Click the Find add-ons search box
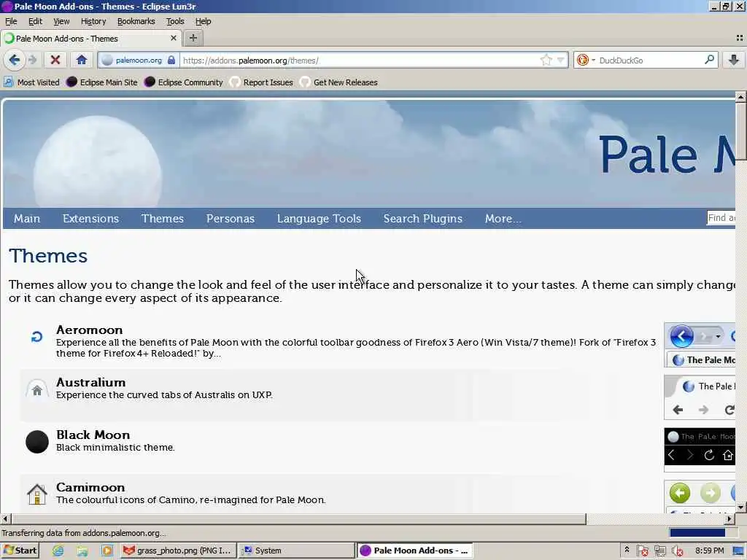The width and height of the screenshot is (747, 560). pos(721,218)
